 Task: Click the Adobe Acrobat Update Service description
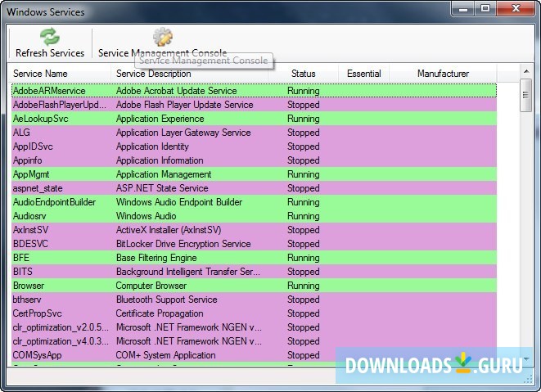click(x=176, y=91)
